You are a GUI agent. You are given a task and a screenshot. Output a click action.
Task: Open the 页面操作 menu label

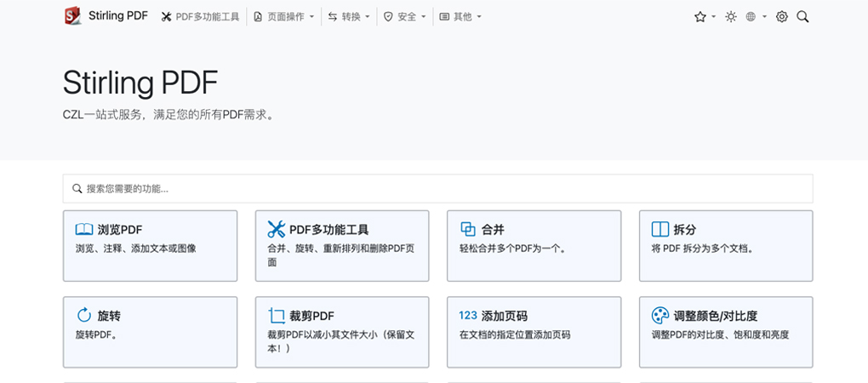tap(286, 17)
